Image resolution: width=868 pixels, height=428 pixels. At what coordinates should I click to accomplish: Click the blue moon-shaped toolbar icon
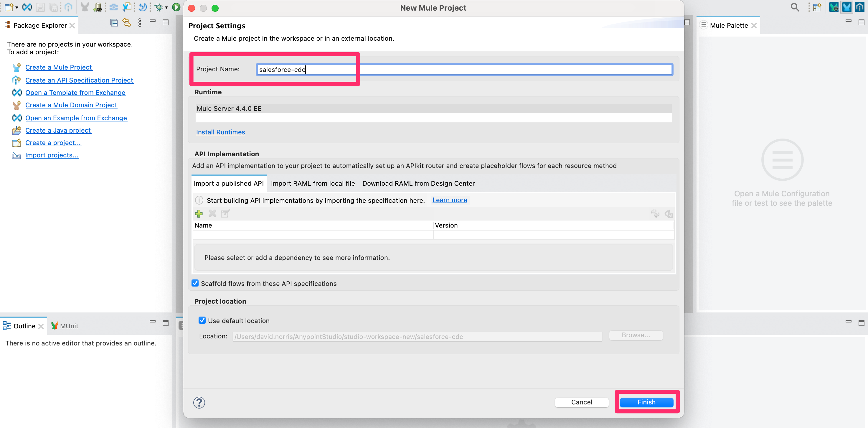coord(143,7)
